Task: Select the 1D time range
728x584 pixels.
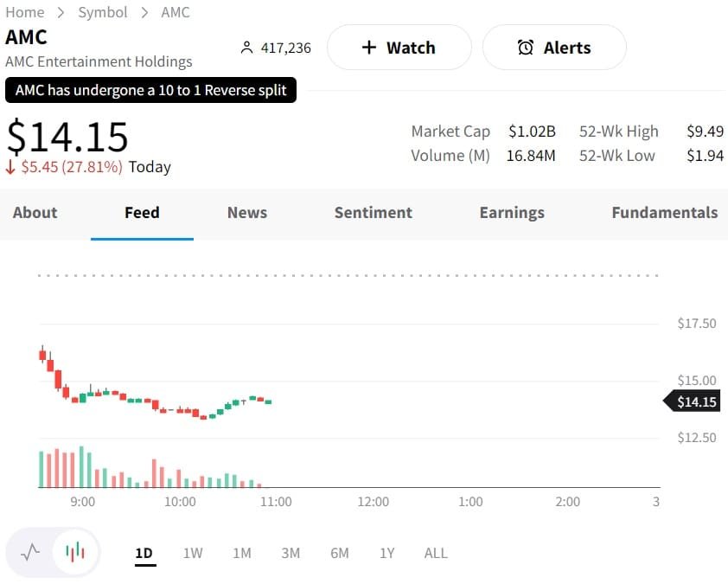Action: click(144, 553)
